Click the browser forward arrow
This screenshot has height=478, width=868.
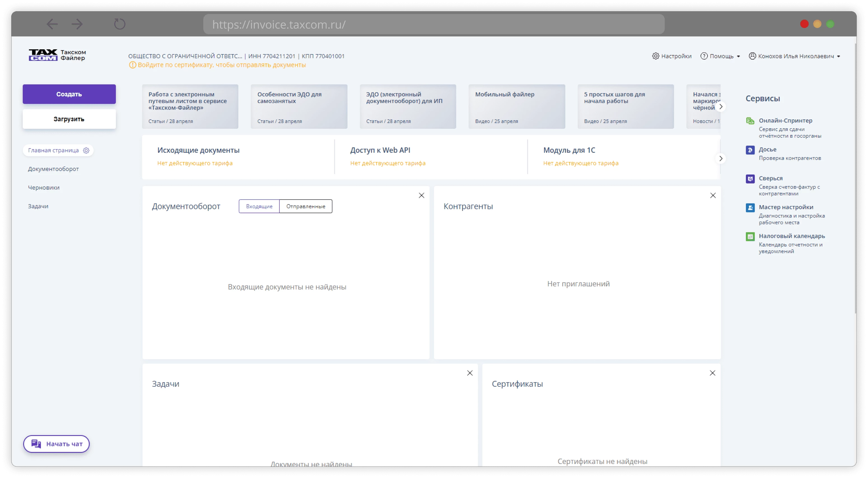click(77, 24)
